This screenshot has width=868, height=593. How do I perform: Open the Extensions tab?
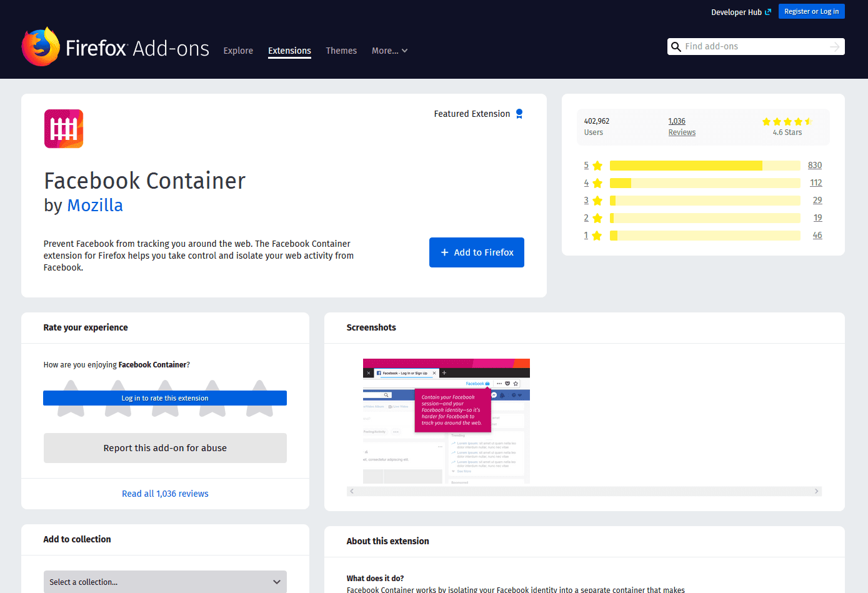(x=289, y=51)
